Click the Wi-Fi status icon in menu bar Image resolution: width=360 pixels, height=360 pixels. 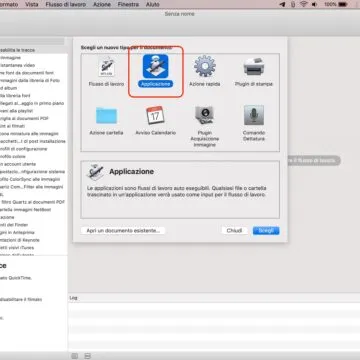coord(303,4)
